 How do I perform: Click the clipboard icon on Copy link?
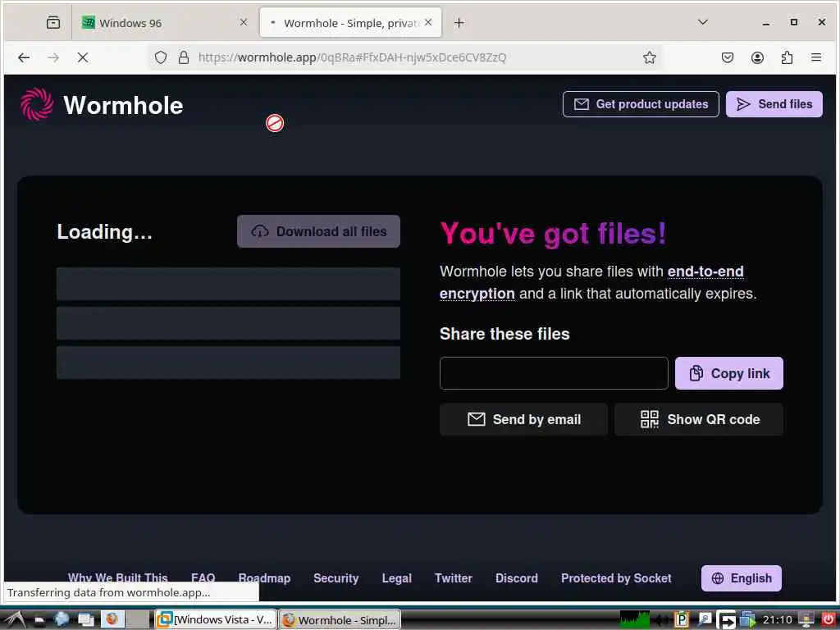pyautogui.click(x=696, y=373)
